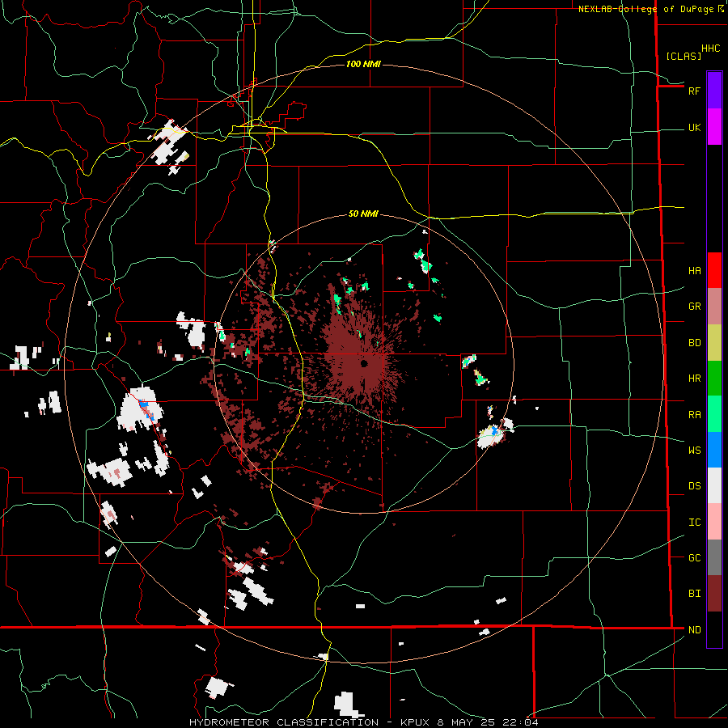Image resolution: width=728 pixels, height=728 pixels.
Task: Click the black radar site dot
Action: point(364,363)
